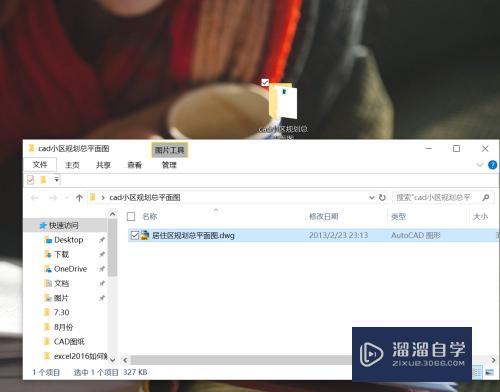The height and width of the screenshot is (392, 500).
Task: Open the 8月份 folder in navigation pane
Action: pos(63,327)
